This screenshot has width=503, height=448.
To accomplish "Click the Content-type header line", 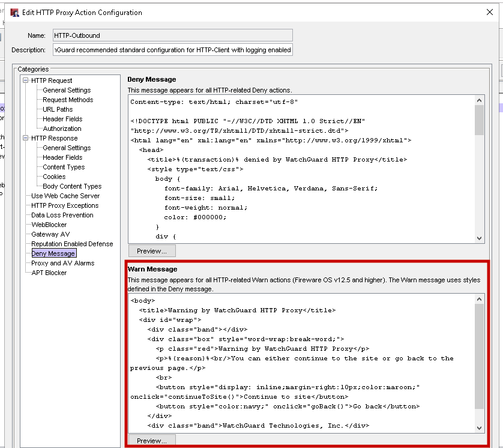I will coord(214,102).
